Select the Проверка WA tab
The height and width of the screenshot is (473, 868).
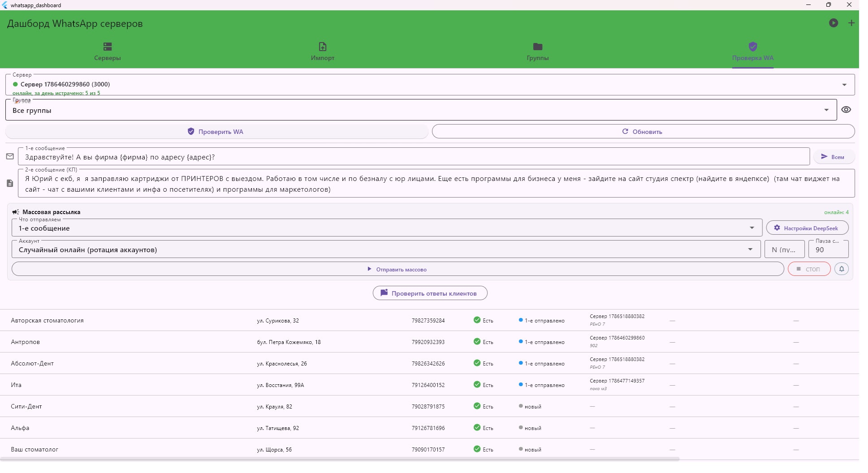(752, 52)
